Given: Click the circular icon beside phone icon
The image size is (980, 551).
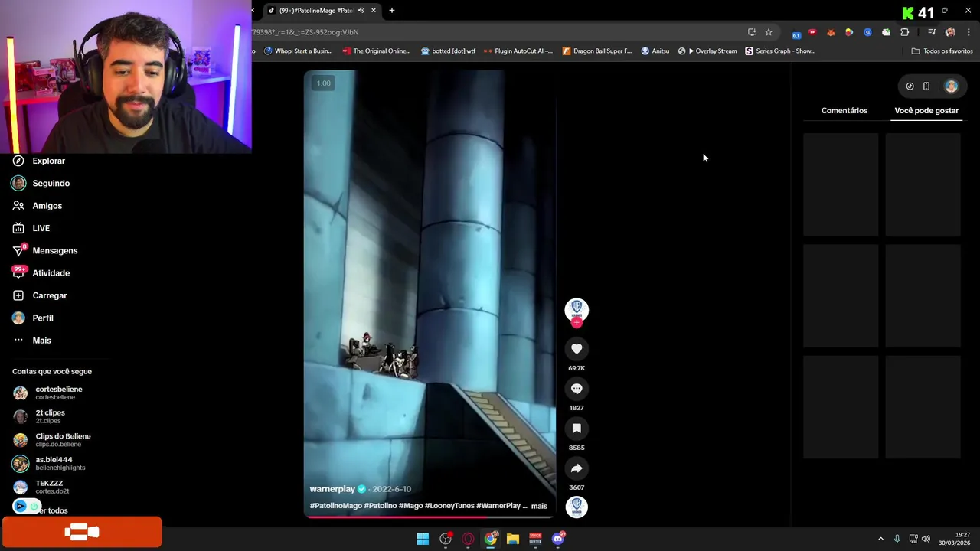Looking at the screenshot, I should point(910,86).
